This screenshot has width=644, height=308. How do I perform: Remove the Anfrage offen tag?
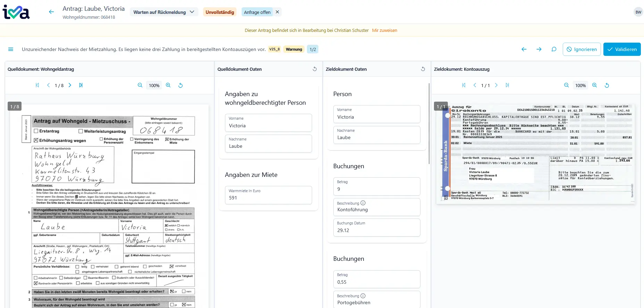point(277,12)
